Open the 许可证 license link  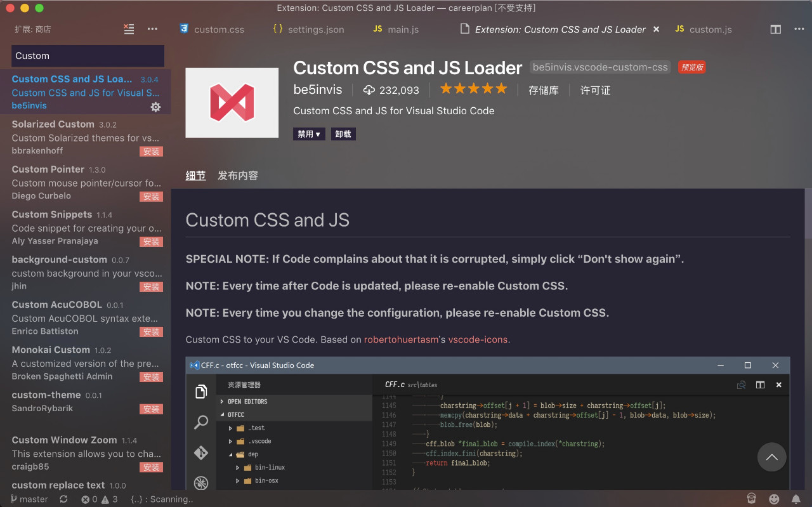click(x=596, y=90)
